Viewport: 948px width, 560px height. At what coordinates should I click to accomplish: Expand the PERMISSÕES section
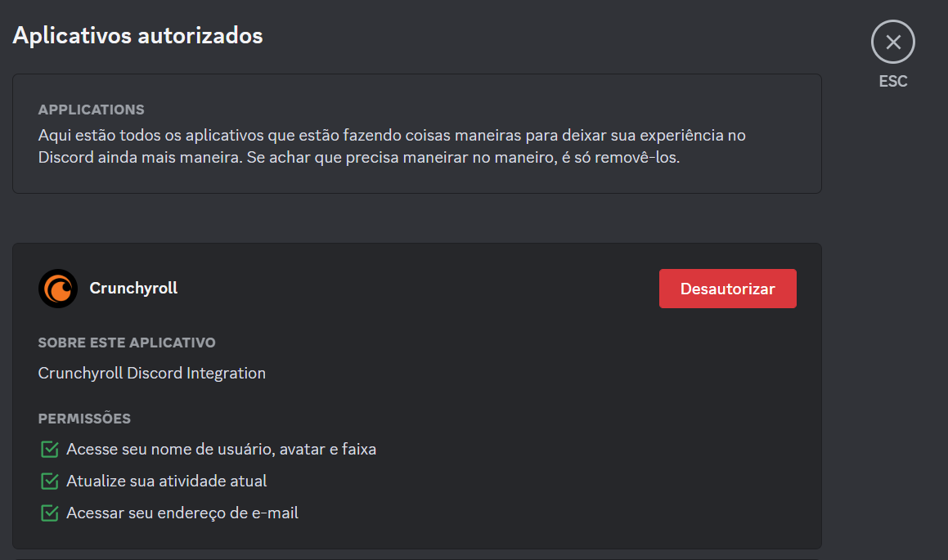(x=84, y=418)
